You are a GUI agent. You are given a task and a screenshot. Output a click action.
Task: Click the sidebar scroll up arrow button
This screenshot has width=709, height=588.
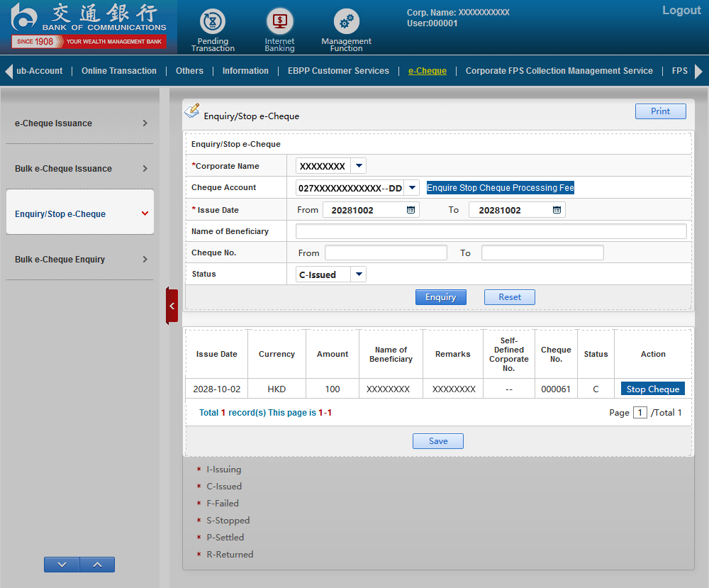97,565
